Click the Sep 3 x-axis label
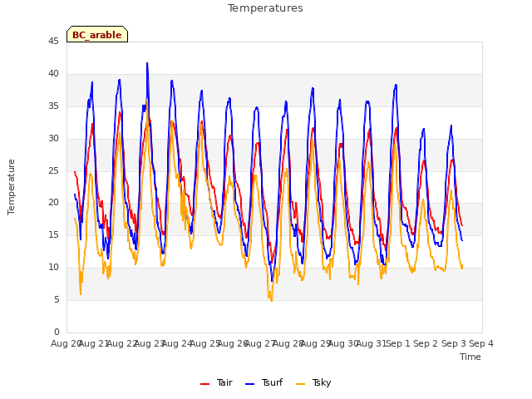The image size is (532, 399). click(x=453, y=343)
